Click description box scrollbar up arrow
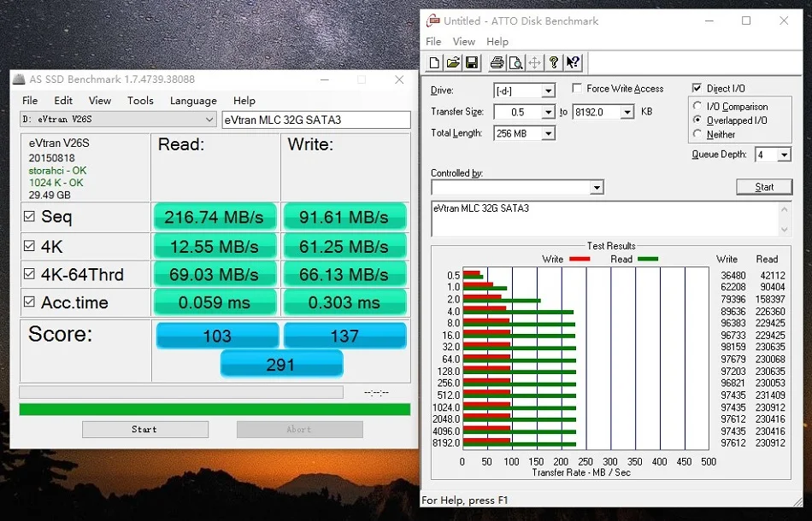The height and width of the screenshot is (521, 812). click(x=784, y=209)
